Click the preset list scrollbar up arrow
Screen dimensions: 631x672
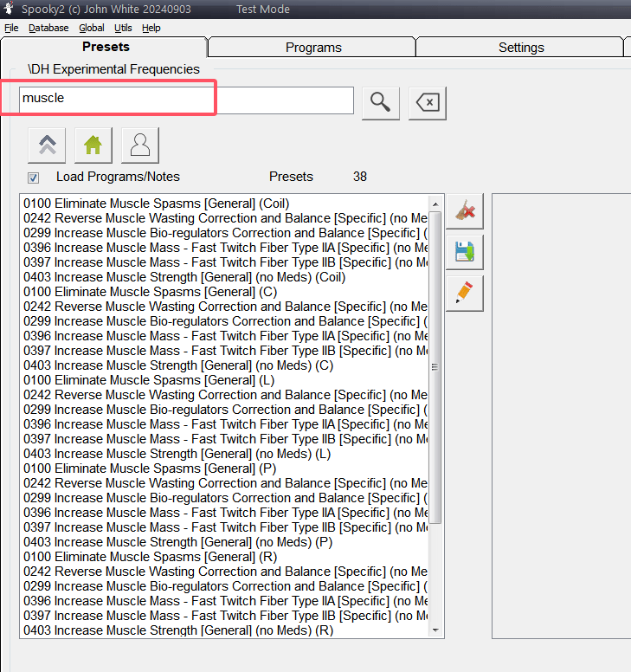(435, 204)
